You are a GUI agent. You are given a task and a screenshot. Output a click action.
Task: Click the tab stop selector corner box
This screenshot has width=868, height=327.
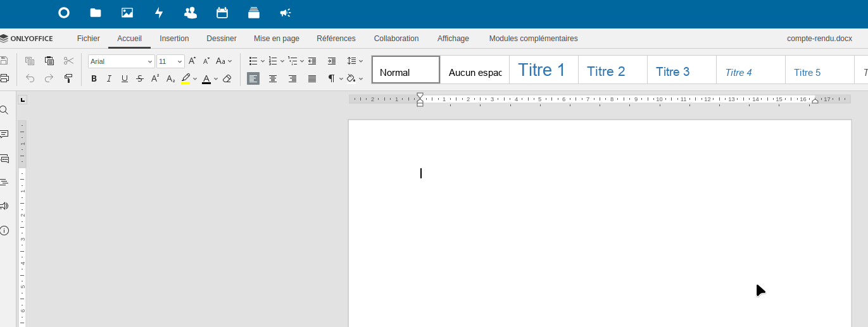coord(23,99)
